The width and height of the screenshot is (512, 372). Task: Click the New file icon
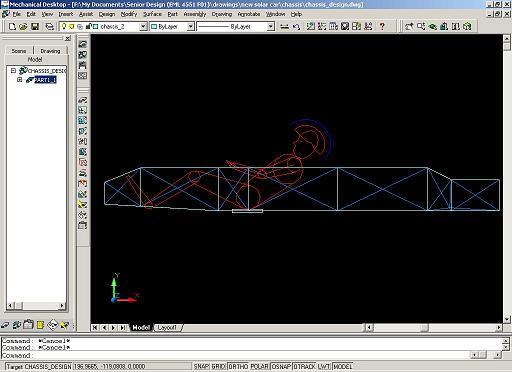[x=12, y=26]
